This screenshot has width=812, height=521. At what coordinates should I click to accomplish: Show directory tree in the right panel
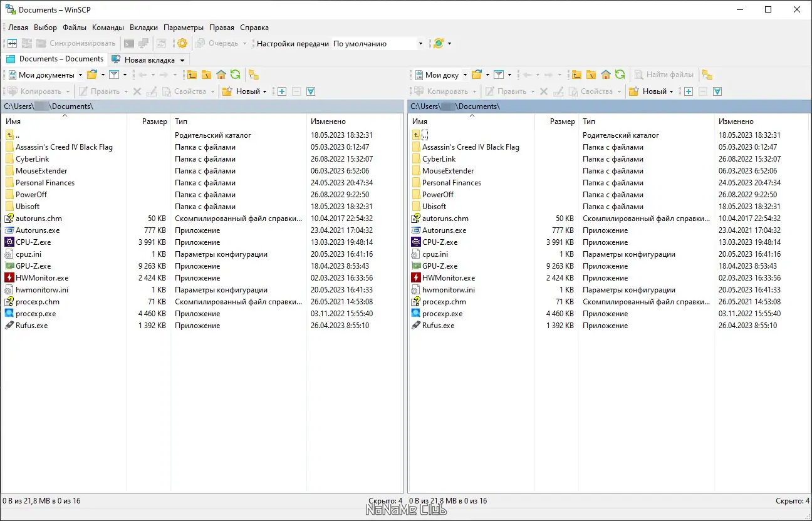tap(707, 75)
